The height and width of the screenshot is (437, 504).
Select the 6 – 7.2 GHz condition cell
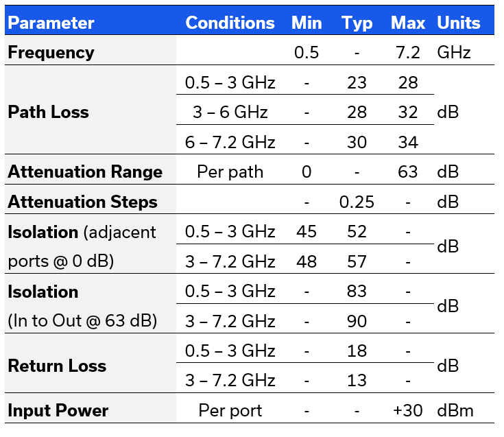(230, 142)
